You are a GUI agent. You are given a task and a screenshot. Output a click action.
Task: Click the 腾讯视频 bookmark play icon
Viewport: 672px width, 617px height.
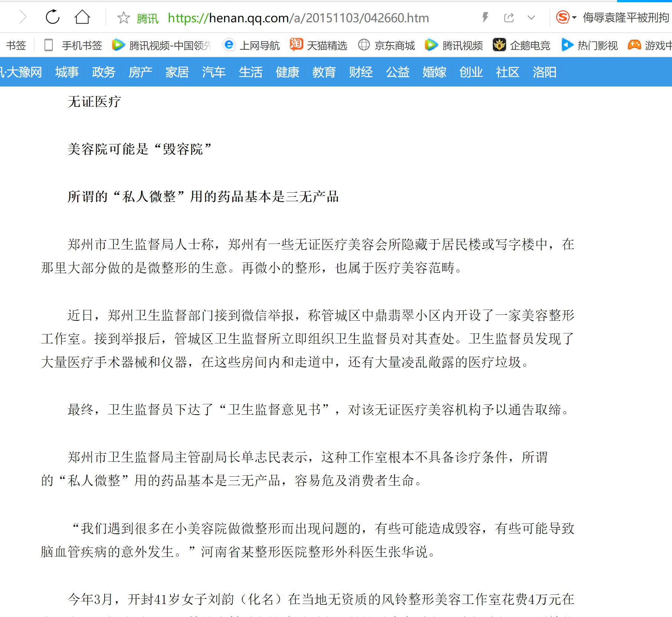[431, 45]
